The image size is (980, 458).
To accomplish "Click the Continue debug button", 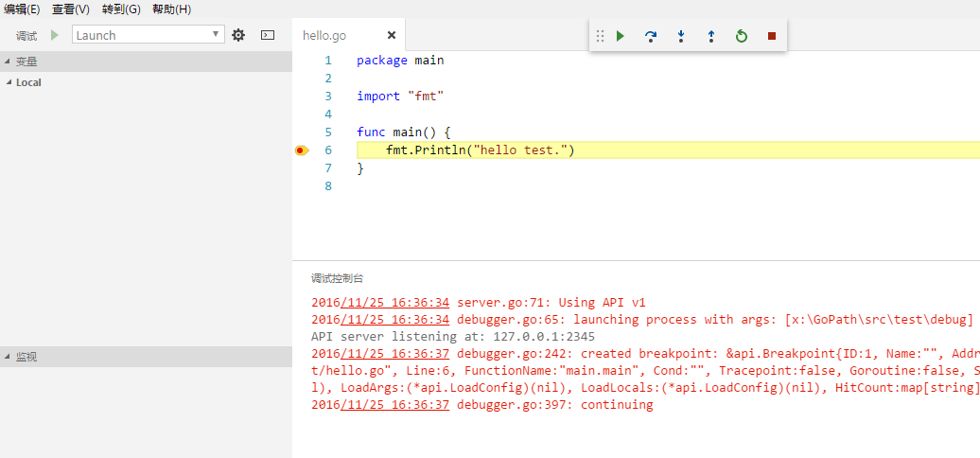I will [620, 36].
